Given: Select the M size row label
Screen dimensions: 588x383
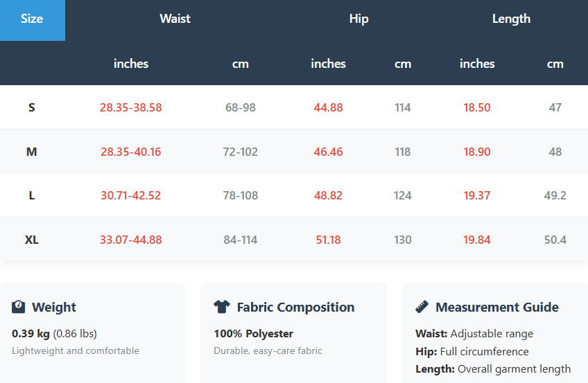Looking at the screenshot, I should tap(31, 152).
